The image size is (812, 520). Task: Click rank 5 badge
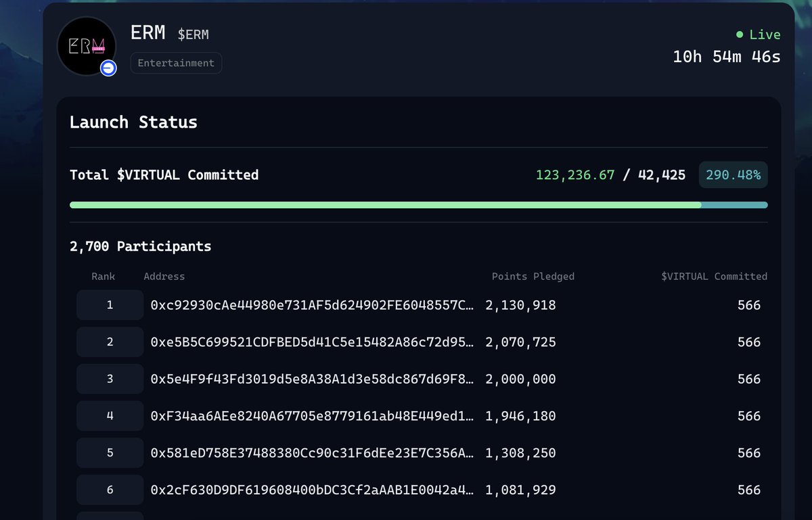pyautogui.click(x=110, y=452)
